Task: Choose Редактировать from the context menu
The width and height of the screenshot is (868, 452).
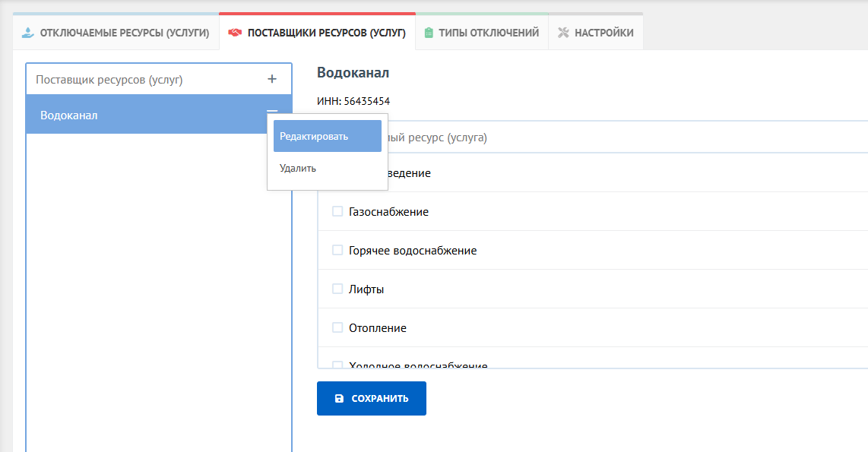Action: pos(327,136)
